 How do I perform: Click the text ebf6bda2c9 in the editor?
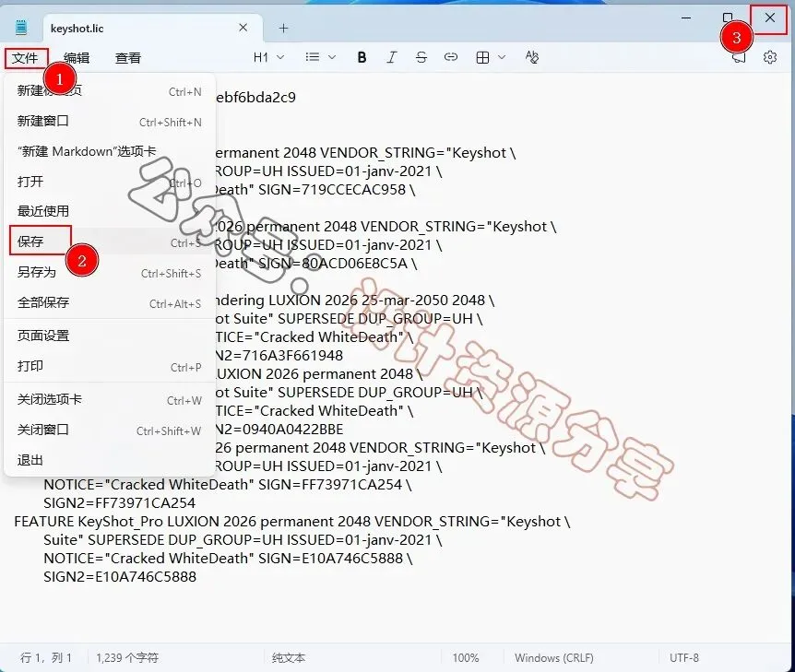pos(255,98)
